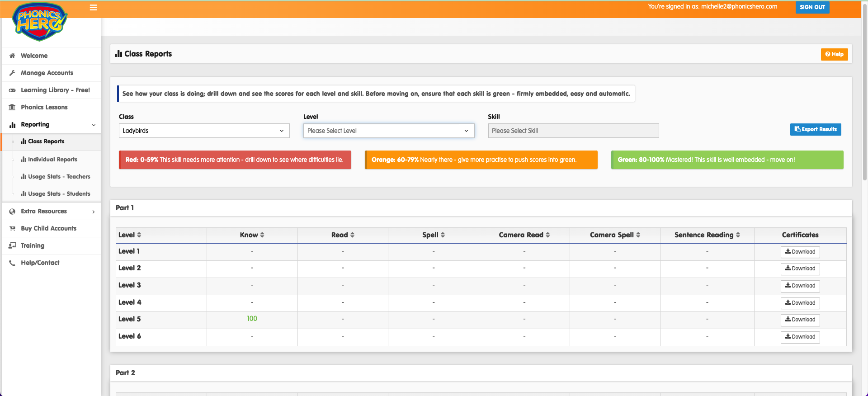The image size is (868, 396).
Task: Select Usage Stats - Teachers submenu item
Action: click(52, 176)
